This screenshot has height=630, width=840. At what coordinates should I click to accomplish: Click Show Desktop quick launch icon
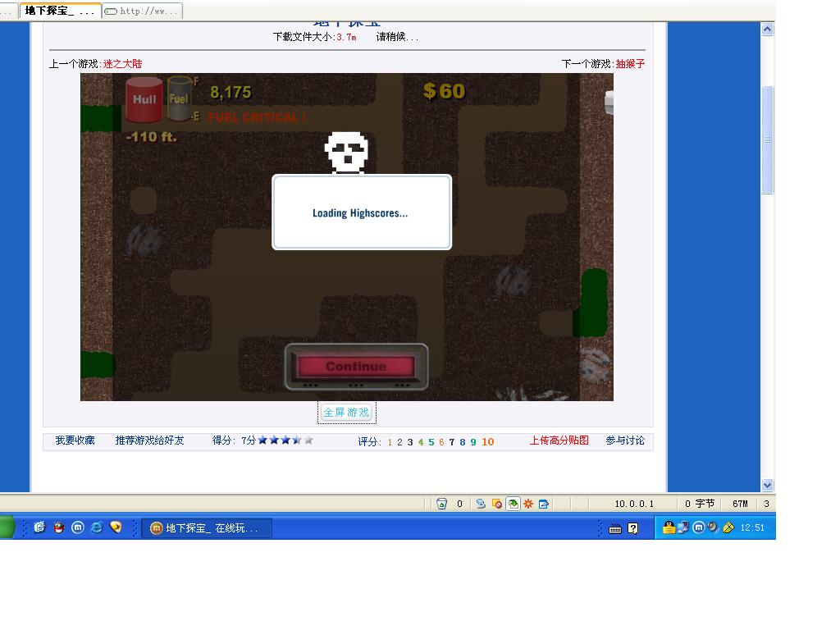39,527
